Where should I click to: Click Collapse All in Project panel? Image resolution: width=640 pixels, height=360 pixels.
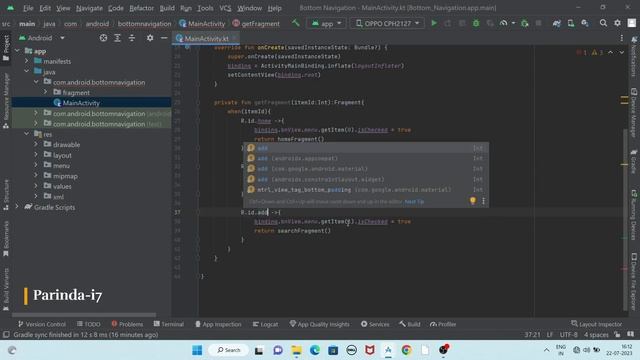point(132,38)
